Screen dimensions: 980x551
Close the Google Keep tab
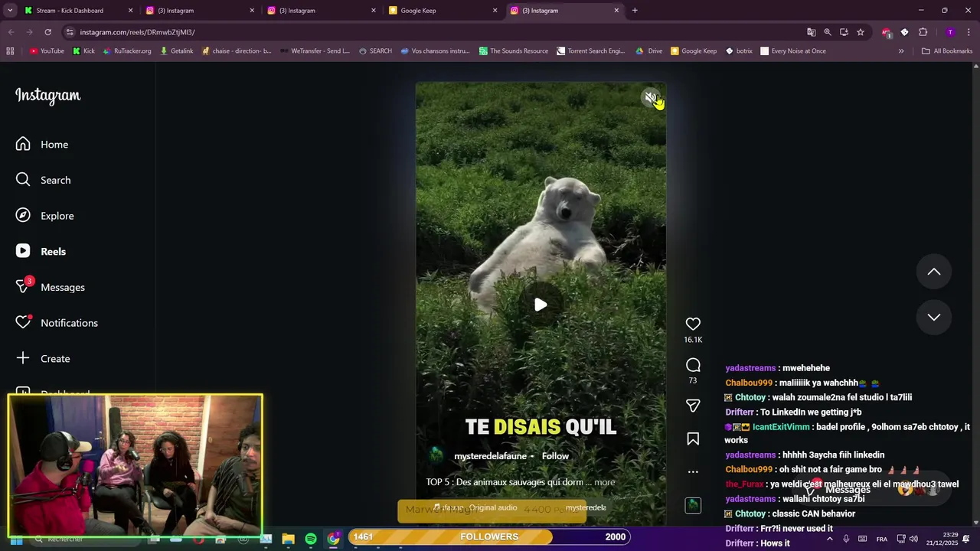point(495,11)
